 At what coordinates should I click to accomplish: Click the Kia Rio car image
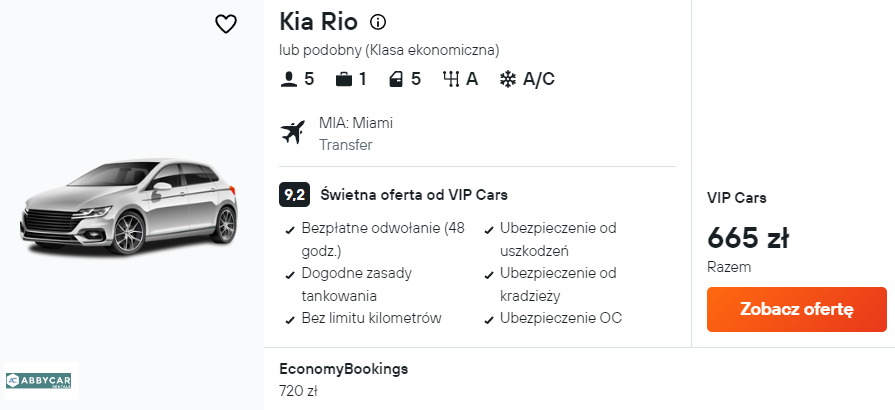pos(130,209)
